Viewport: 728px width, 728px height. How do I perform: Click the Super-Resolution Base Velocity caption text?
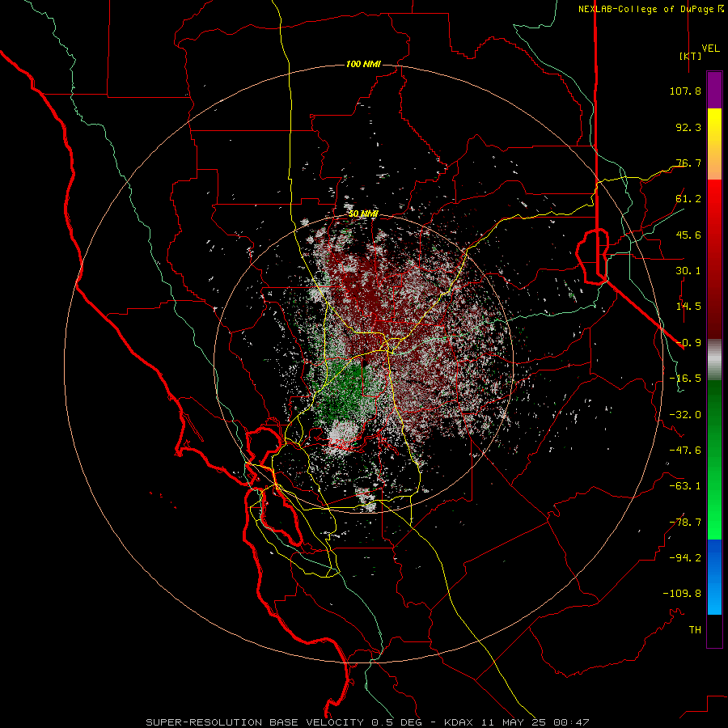click(x=367, y=722)
